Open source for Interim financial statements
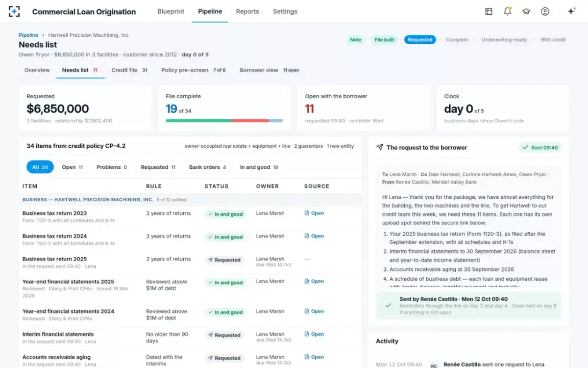 click(314, 334)
